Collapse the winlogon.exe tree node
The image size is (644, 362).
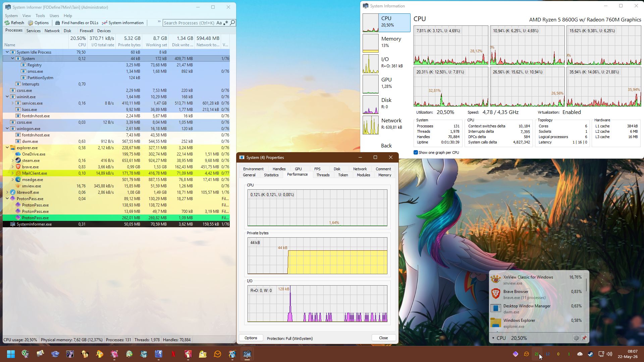pos(7,129)
